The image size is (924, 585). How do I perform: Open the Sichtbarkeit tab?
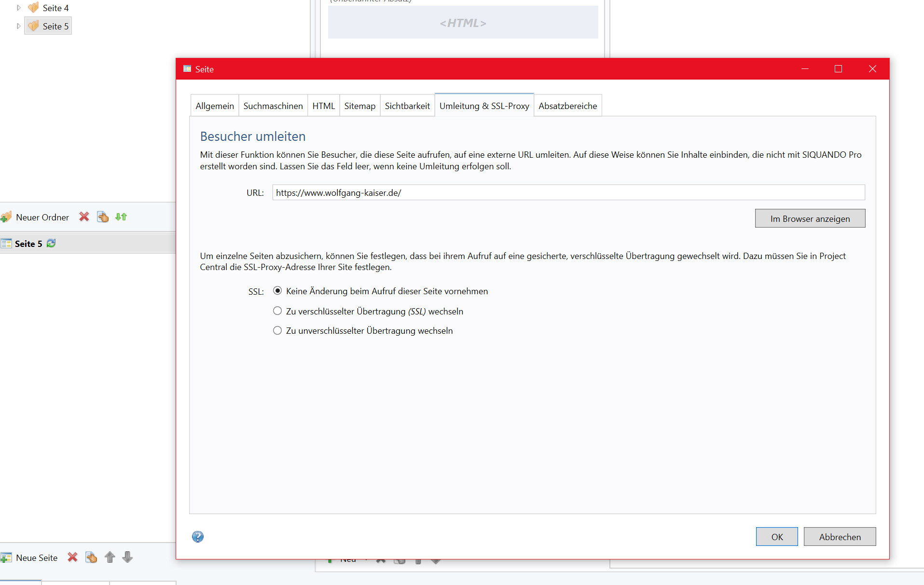point(407,106)
